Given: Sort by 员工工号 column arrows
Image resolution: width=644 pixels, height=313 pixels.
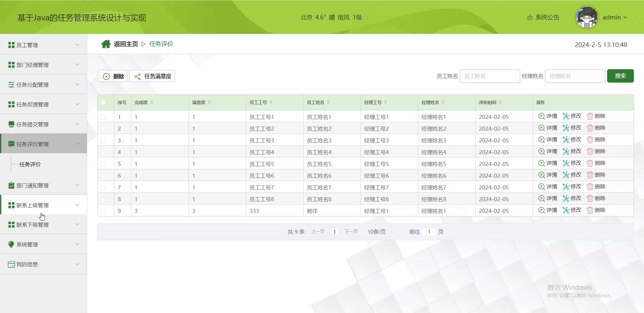Looking at the screenshot, I should click(x=271, y=102).
